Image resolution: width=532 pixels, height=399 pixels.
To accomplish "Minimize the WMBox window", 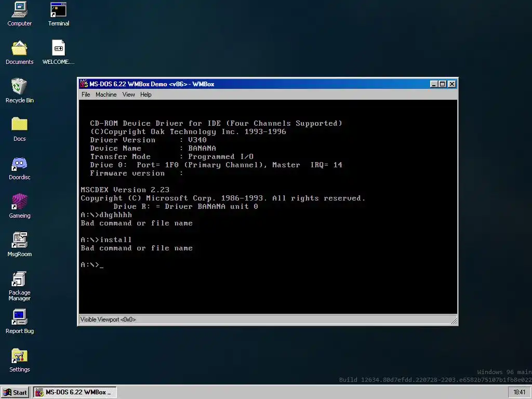I will pos(434,84).
